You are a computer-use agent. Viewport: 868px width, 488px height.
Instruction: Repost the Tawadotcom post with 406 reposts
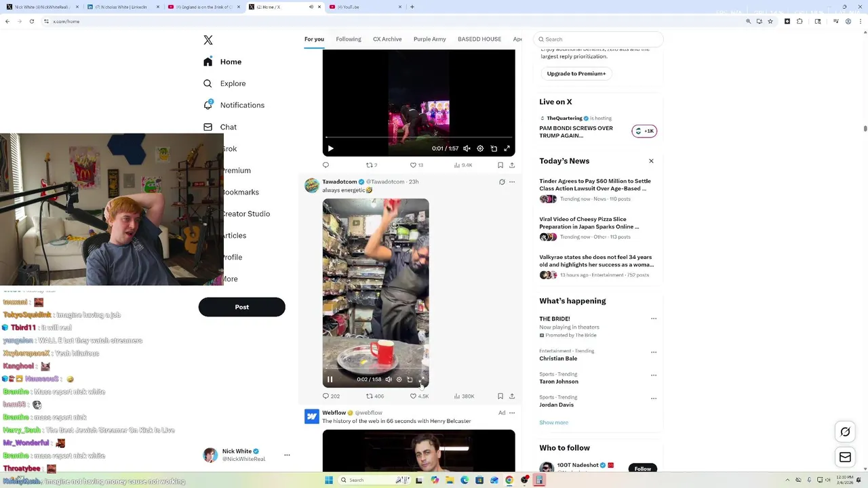tap(375, 396)
